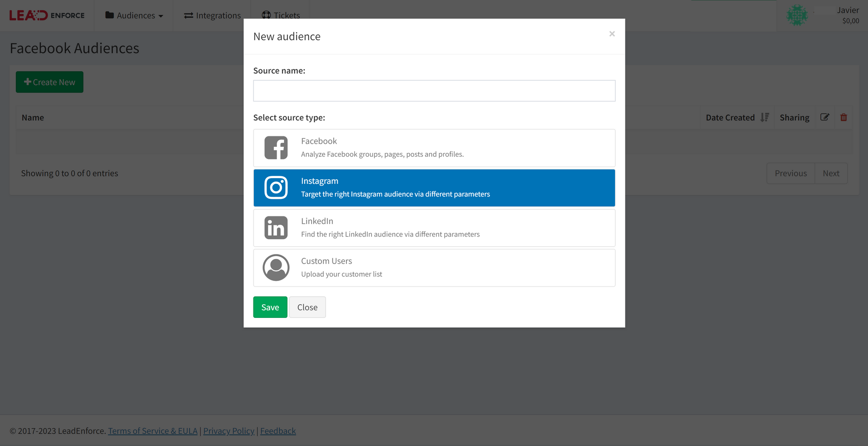The image size is (868, 446).
Task: Click the Instagram camera icon
Action: tap(276, 188)
